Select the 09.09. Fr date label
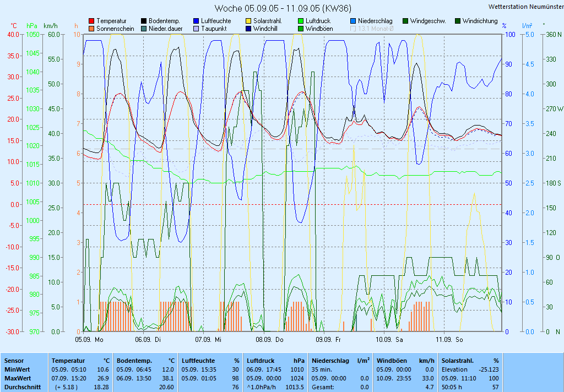The image size is (564, 392). 328,340
